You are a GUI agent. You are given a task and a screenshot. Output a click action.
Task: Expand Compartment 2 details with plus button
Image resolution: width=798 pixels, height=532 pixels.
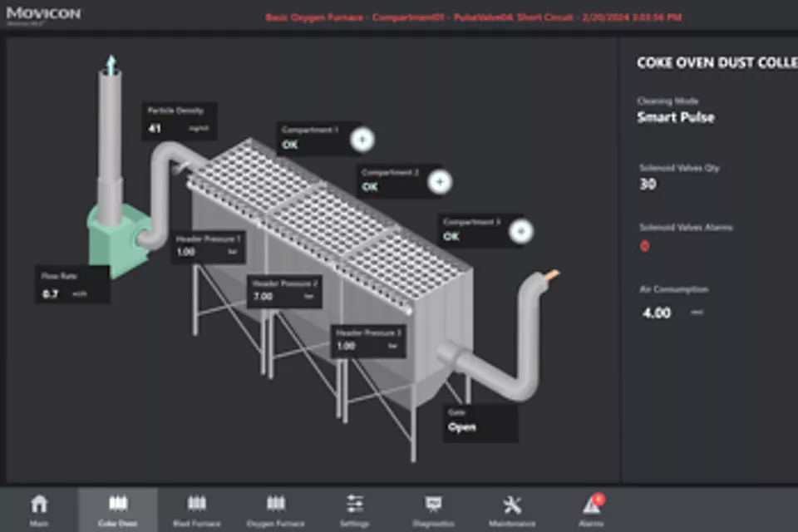coord(441,182)
